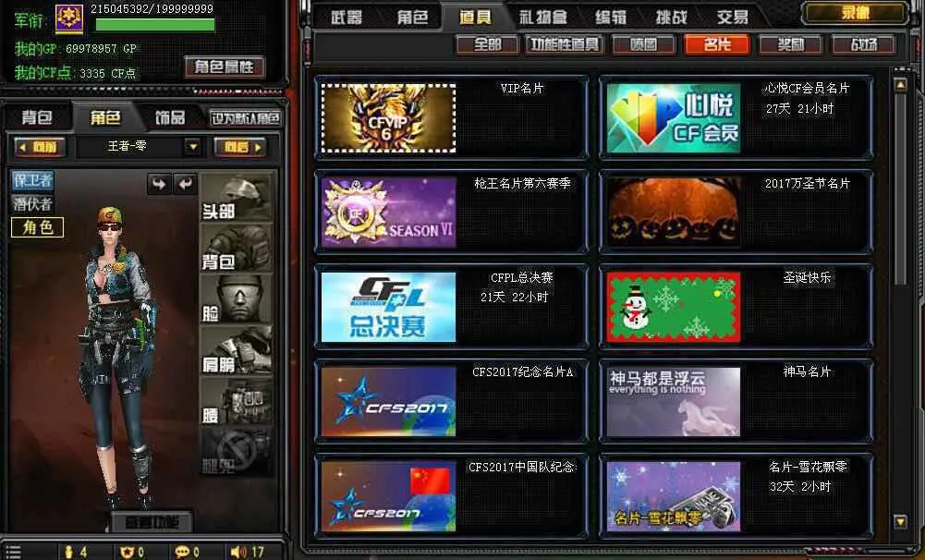Click the namecard list scroll-up arrow

click(900, 85)
